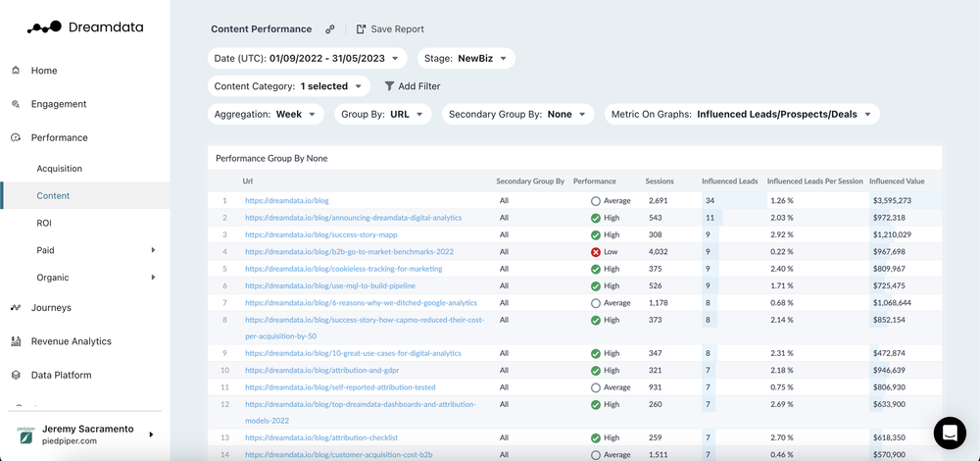
Task: Open the dreamdata.io/blog URL link
Action: pos(287,201)
